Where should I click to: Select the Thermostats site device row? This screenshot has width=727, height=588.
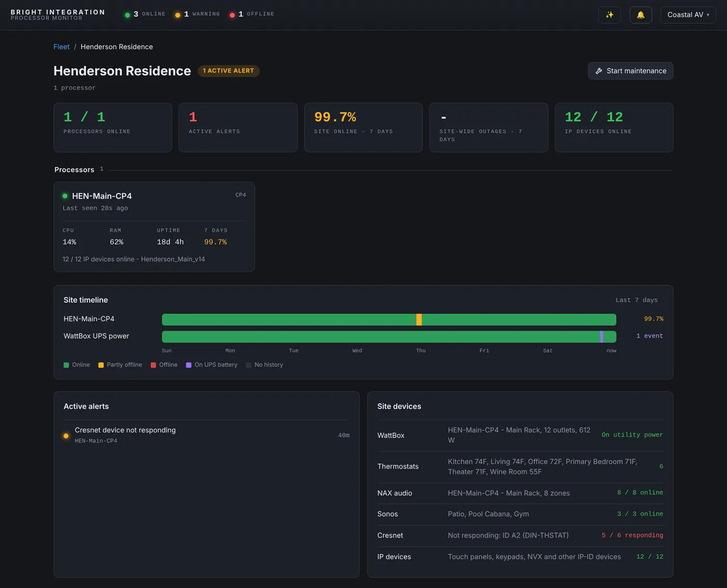click(x=520, y=466)
